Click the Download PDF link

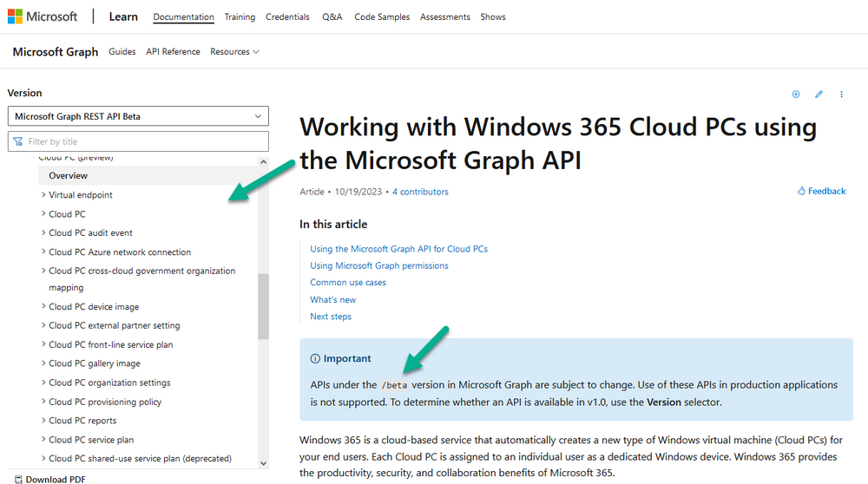(49, 479)
